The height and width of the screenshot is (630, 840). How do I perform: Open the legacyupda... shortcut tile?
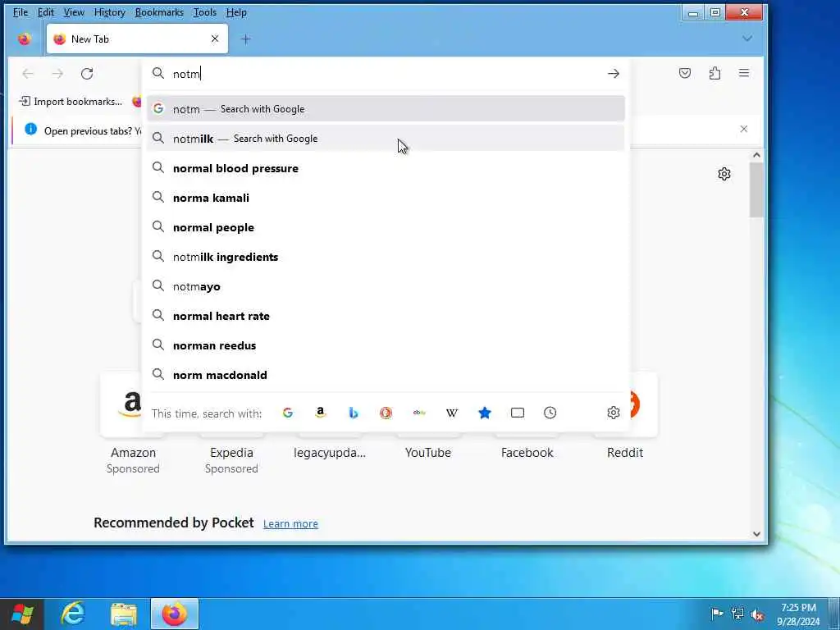coord(330,453)
